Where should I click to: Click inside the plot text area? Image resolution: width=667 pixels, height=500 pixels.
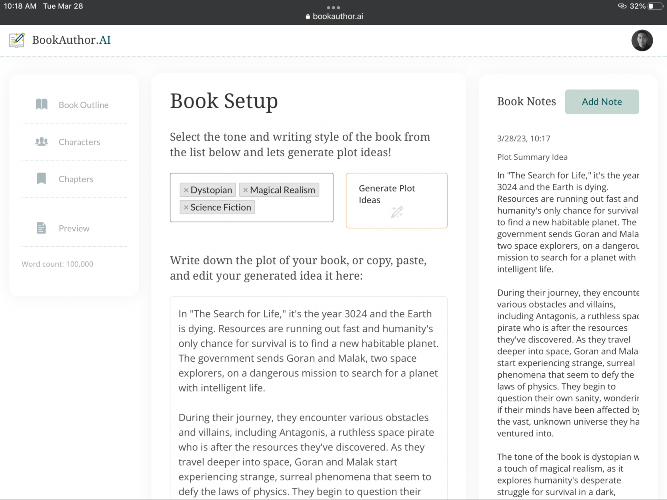[309, 398]
